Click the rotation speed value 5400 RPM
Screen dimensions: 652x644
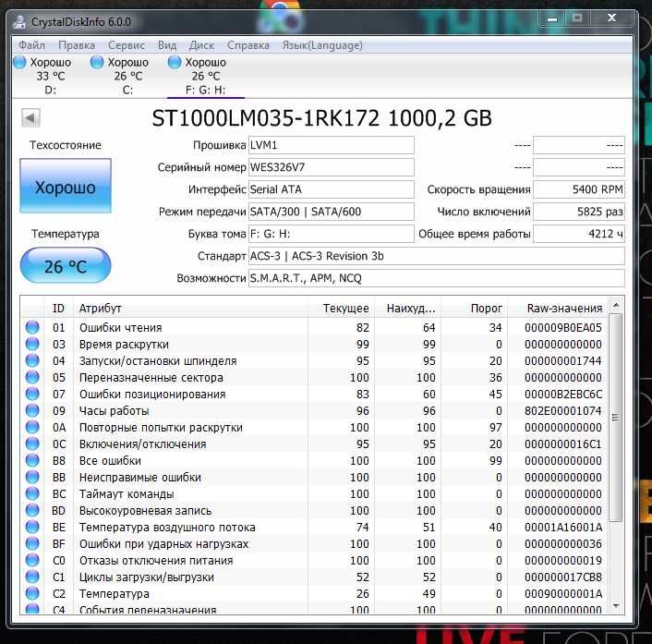(x=579, y=189)
